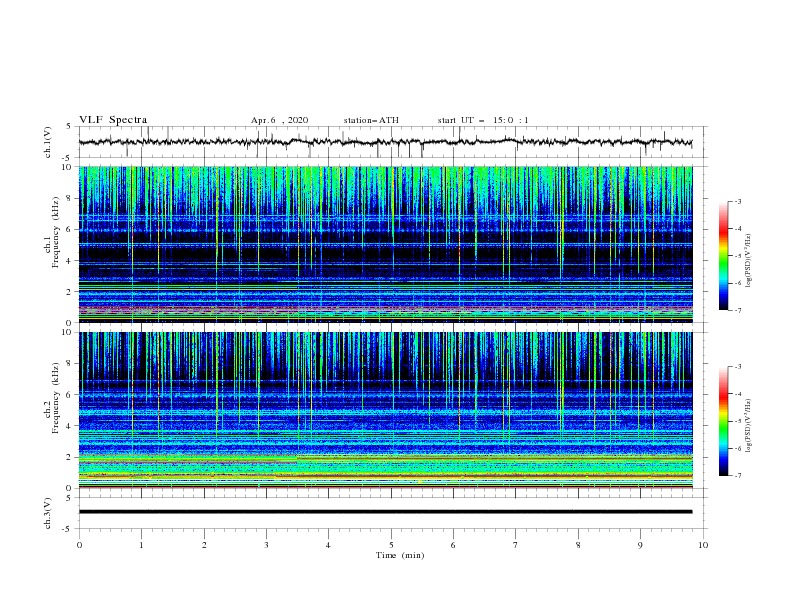
Task: Click the "5" tick on ch.3(V) axis
Action: [70, 497]
